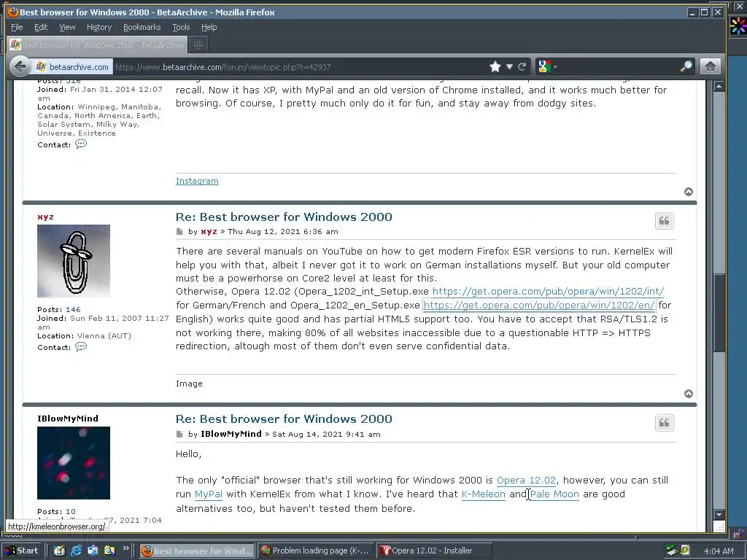Follow the MyPal link

(x=209, y=494)
